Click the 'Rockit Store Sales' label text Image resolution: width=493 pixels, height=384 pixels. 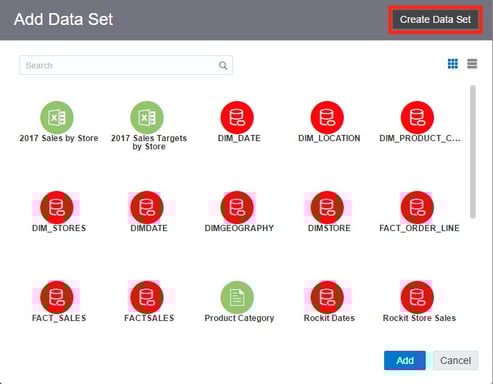[419, 318]
